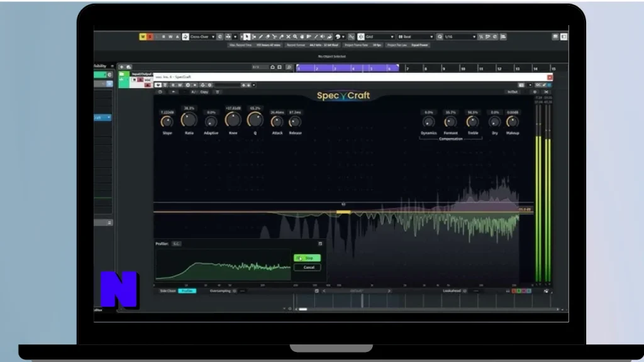Image resolution: width=644 pixels, height=362 pixels.
Task: Click the Cancel button in Profiler
Action: click(307, 268)
